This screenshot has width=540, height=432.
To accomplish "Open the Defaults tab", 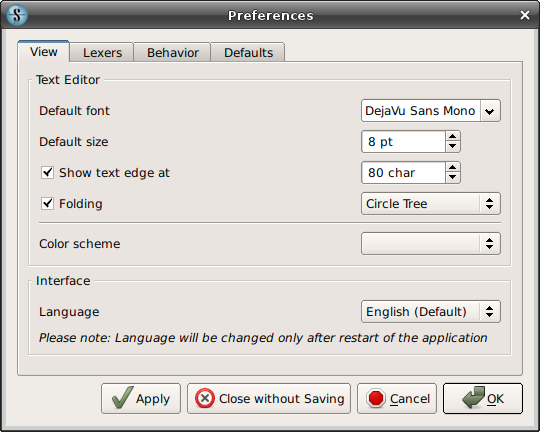I will tap(248, 53).
